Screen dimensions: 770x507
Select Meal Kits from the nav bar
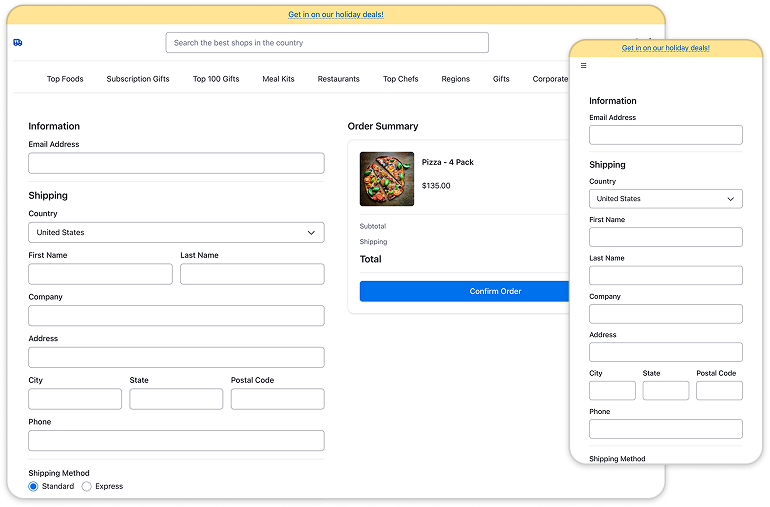[278, 79]
